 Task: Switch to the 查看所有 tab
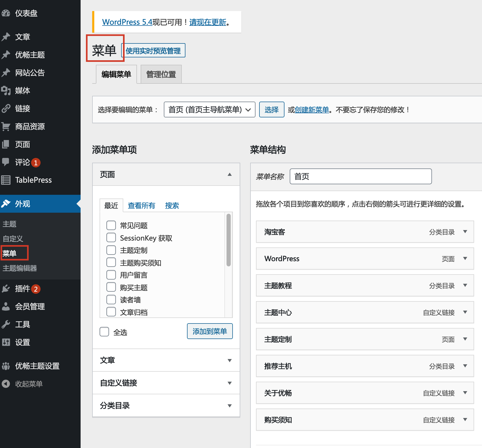point(141,206)
